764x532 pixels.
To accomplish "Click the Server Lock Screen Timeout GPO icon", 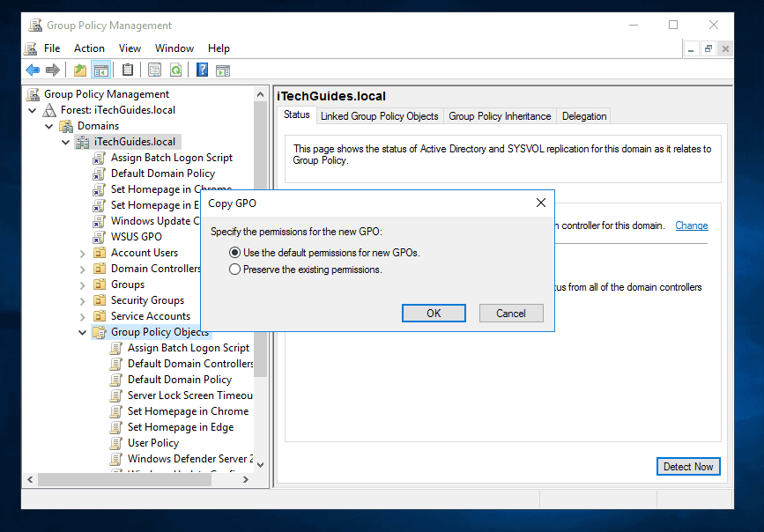I will [116, 395].
